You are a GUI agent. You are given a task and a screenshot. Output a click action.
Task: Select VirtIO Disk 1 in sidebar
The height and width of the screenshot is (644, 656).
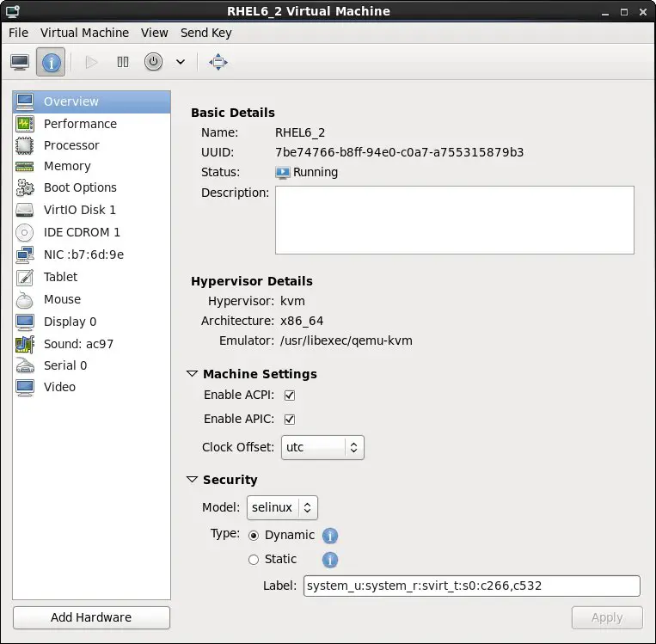pyautogui.click(x=79, y=210)
